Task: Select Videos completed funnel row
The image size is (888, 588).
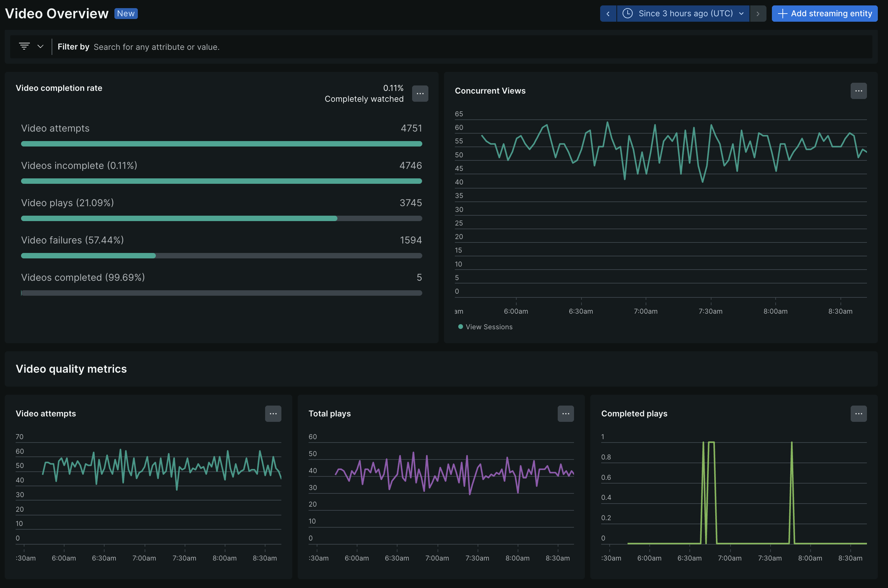Action: [x=221, y=277]
